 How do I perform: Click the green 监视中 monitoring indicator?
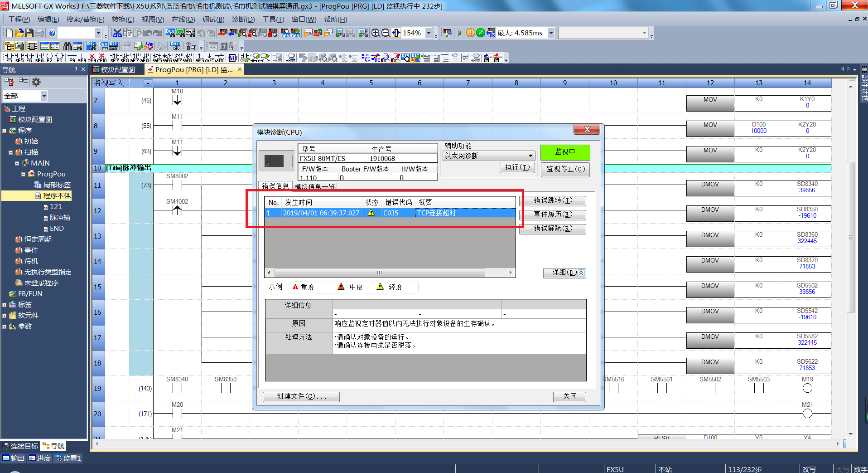(x=565, y=152)
